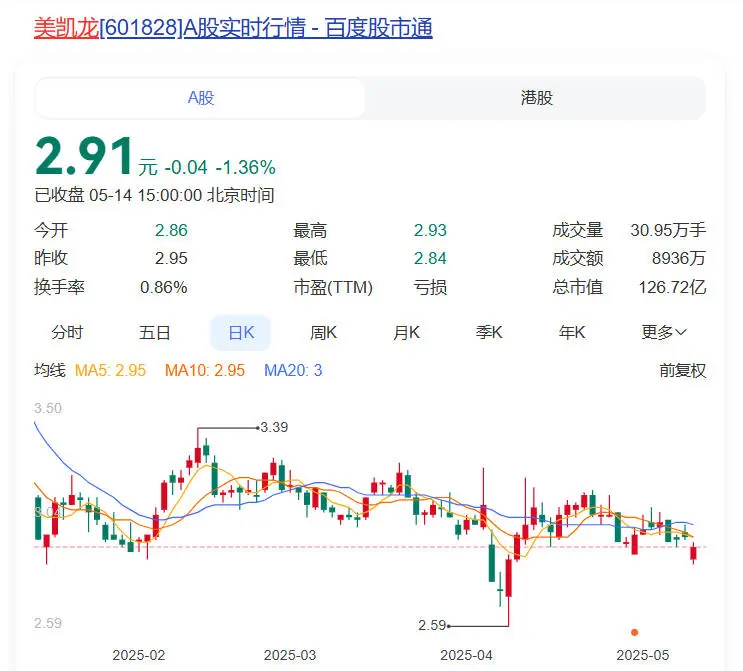Click the 成交量 value 30.95万手
Screen dimensions: 743x671
point(668,230)
